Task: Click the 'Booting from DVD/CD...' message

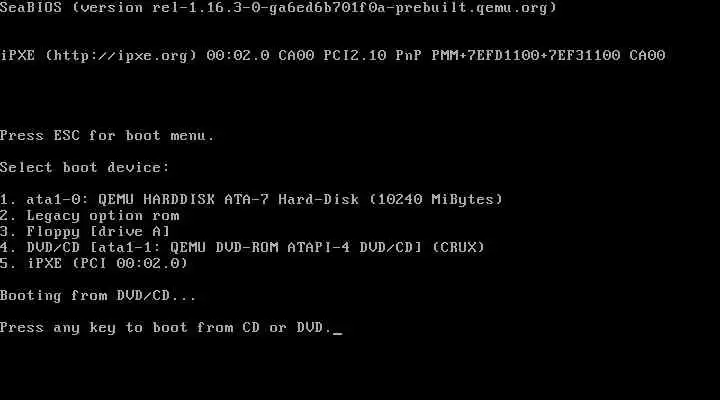Action: tap(98, 295)
